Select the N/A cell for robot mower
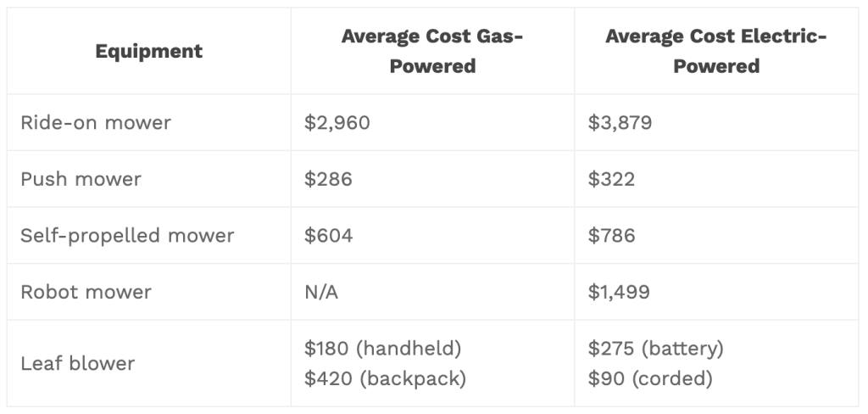The height and width of the screenshot is (414, 868). click(x=321, y=292)
